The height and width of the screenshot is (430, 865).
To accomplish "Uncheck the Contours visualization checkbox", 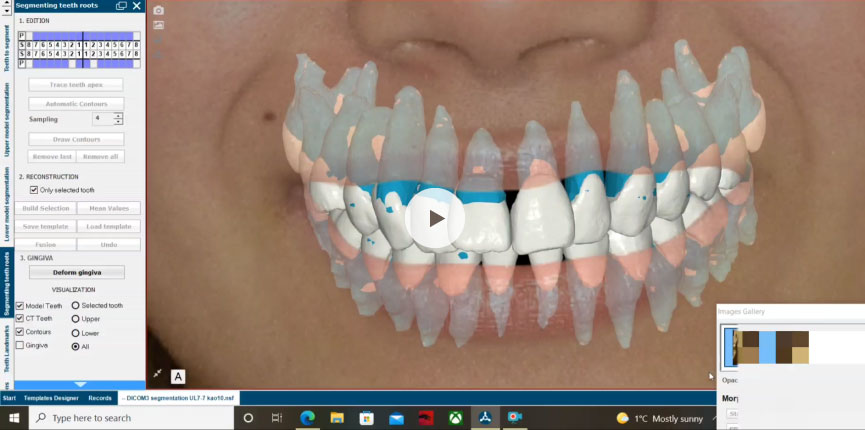I will coord(20,332).
